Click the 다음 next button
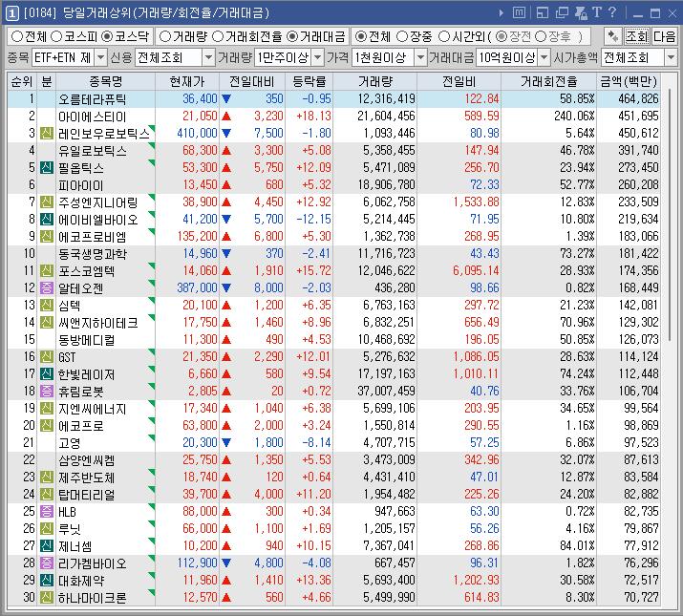683x616 pixels. coord(664,36)
